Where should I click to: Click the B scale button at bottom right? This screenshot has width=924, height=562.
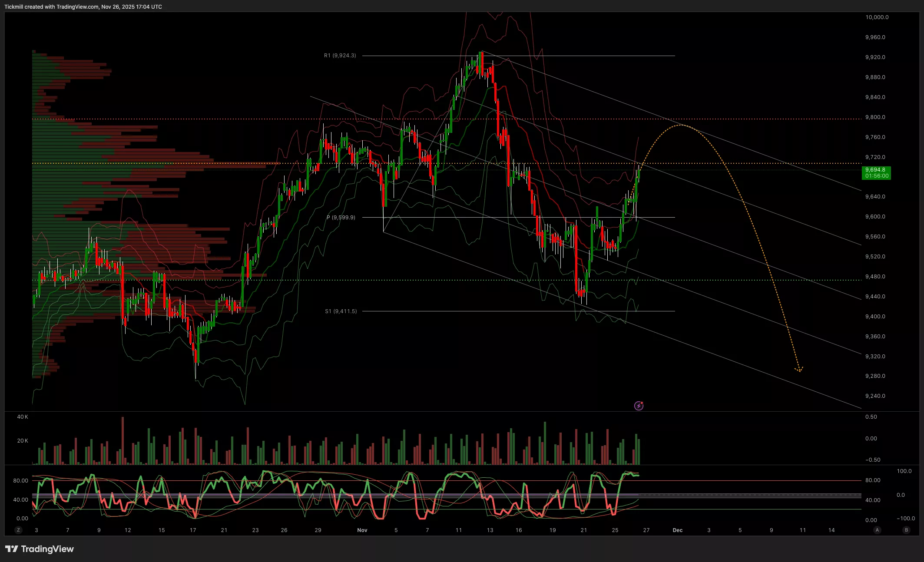point(906,530)
